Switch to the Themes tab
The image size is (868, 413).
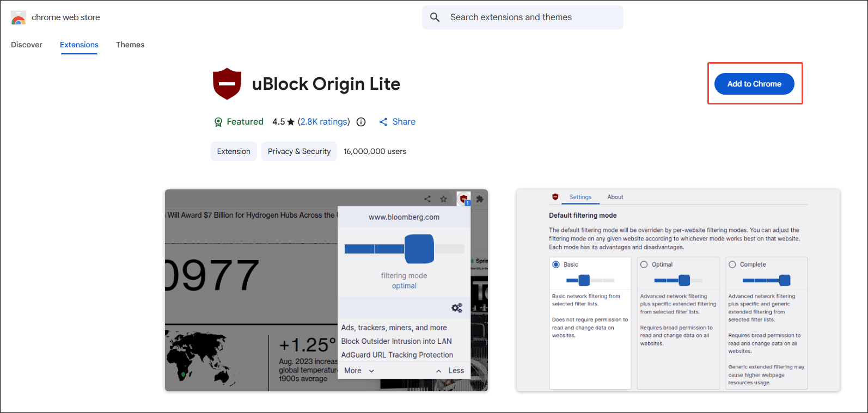click(x=130, y=45)
